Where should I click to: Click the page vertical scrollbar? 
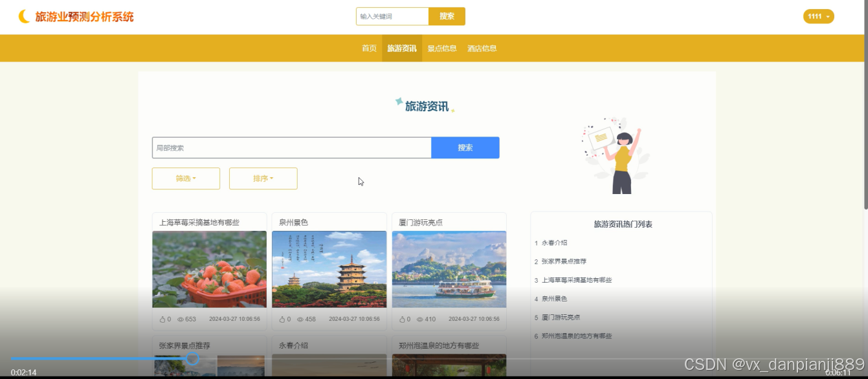[865, 105]
